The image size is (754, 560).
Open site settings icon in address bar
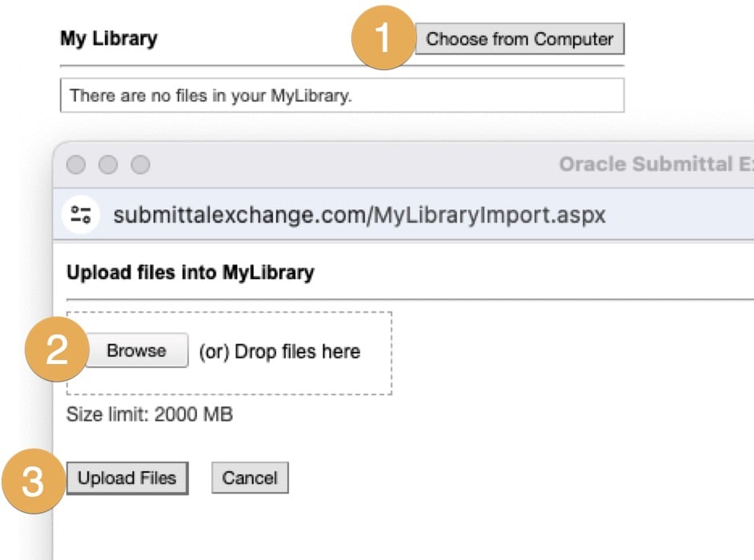click(x=80, y=214)
